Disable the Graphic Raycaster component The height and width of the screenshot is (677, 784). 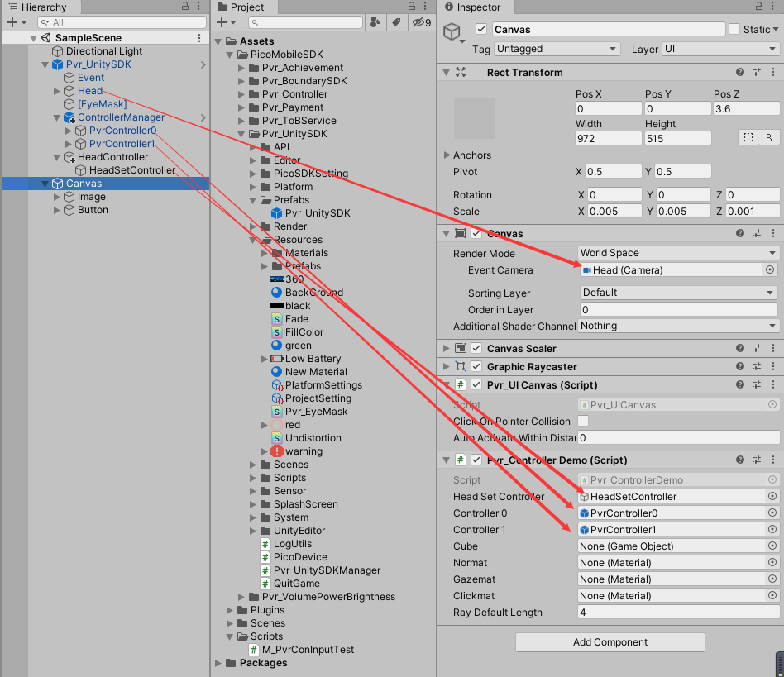[x=476, y=366]
